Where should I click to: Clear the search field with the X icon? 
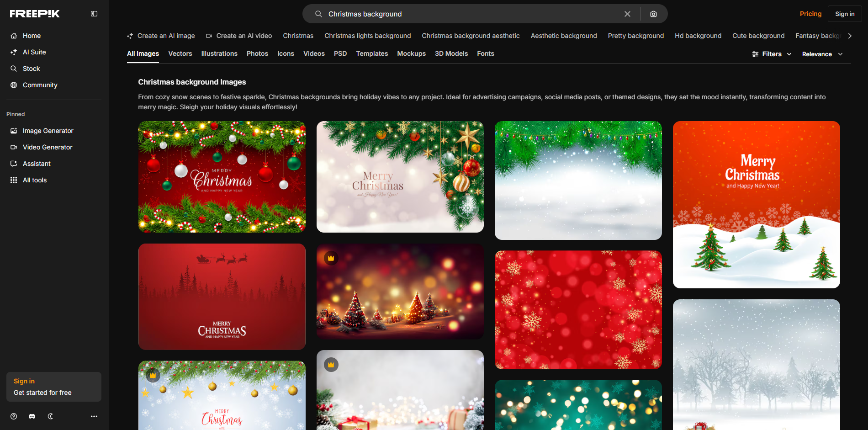[627, 14]
